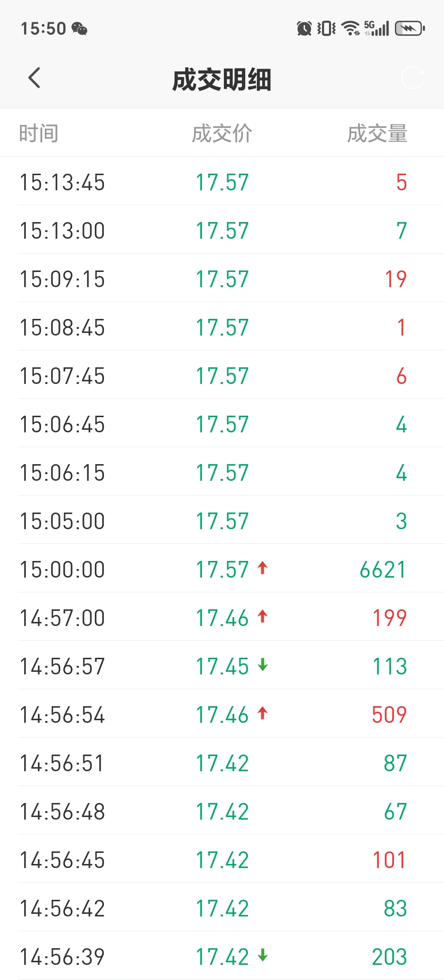Select the 成交量 column header

pyautogui.click(x=377, y=133)
